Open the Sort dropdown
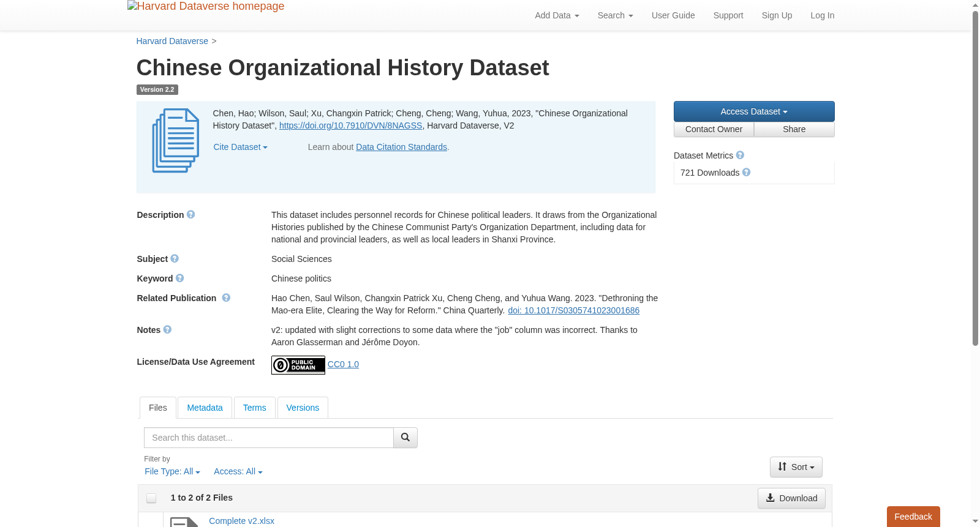This screenshot has width=980, height=527. (796, 467)
